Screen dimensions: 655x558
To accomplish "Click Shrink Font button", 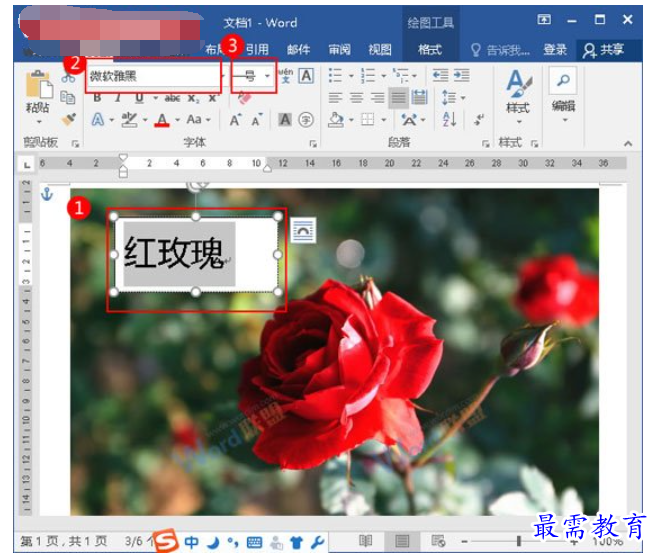I will click(256, 120).
